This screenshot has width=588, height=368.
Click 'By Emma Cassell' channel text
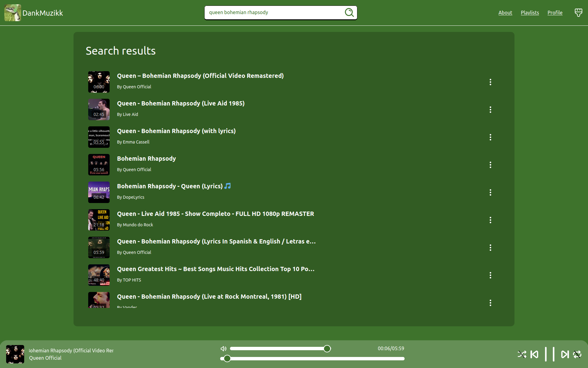(x=133, y=142)
